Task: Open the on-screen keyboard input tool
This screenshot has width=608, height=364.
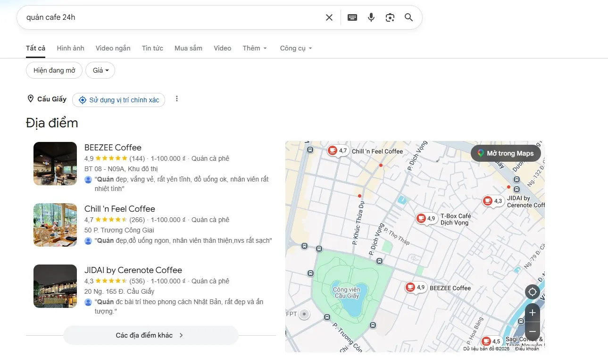Action: 352,17
